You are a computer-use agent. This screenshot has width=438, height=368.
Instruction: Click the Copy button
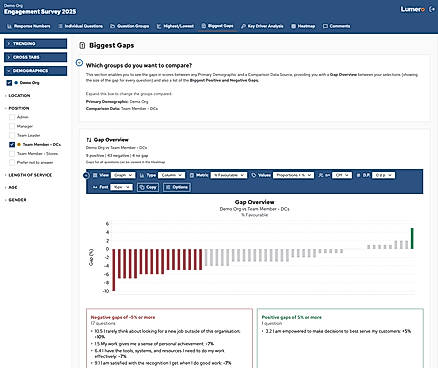(148, 187)
